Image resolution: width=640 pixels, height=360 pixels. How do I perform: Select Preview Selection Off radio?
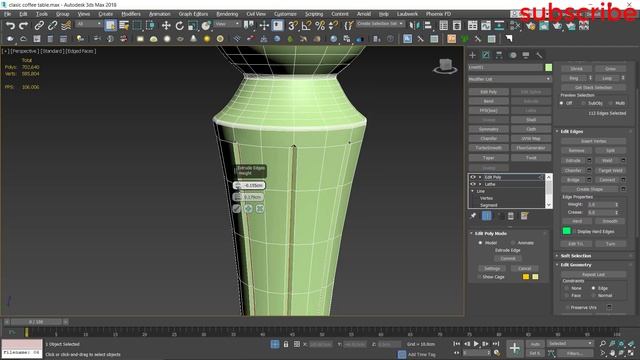coord(562,103)
